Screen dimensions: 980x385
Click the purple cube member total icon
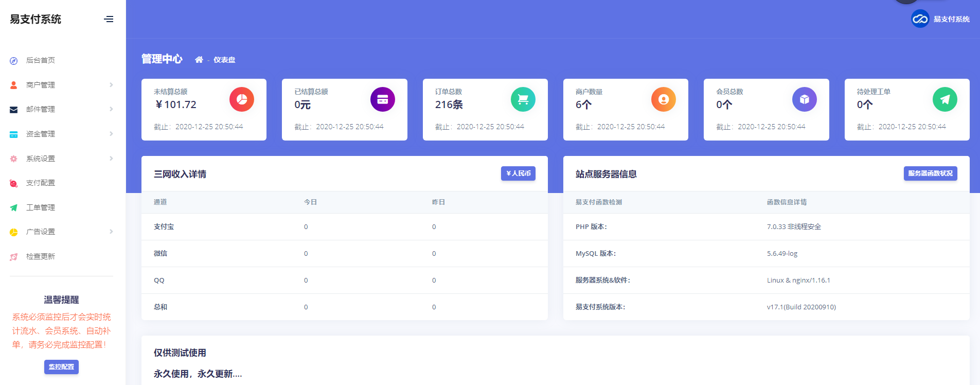coord(804,99)
